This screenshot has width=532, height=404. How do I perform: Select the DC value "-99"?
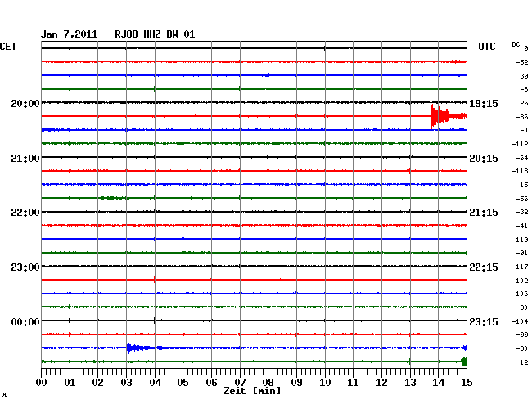click(522, 334)
